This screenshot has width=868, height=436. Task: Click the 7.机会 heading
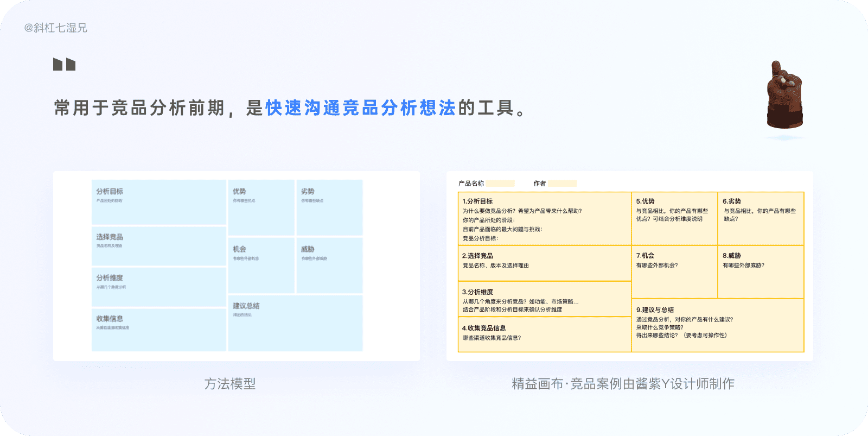pyautogui.click(x=645, y=256)
